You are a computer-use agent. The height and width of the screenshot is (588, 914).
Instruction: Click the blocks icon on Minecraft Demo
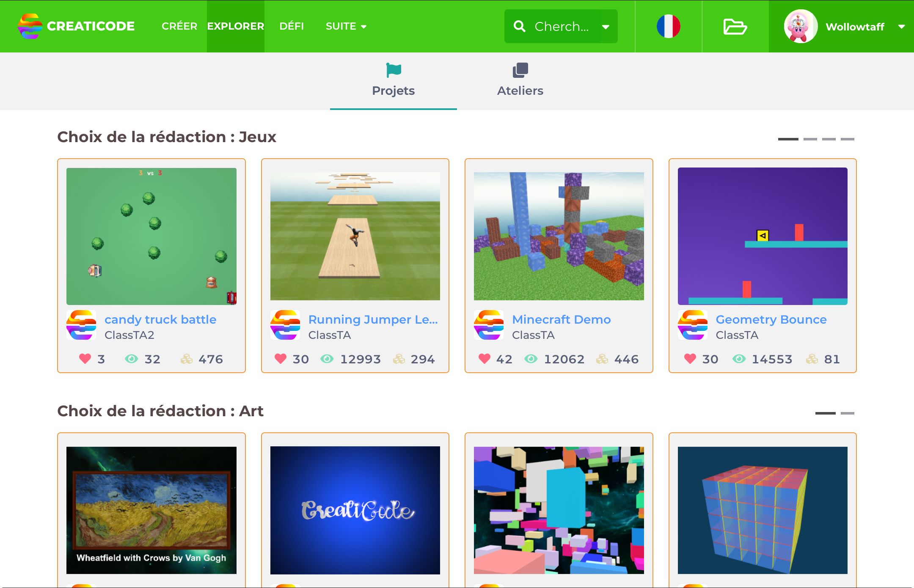(x=602, y=359)
